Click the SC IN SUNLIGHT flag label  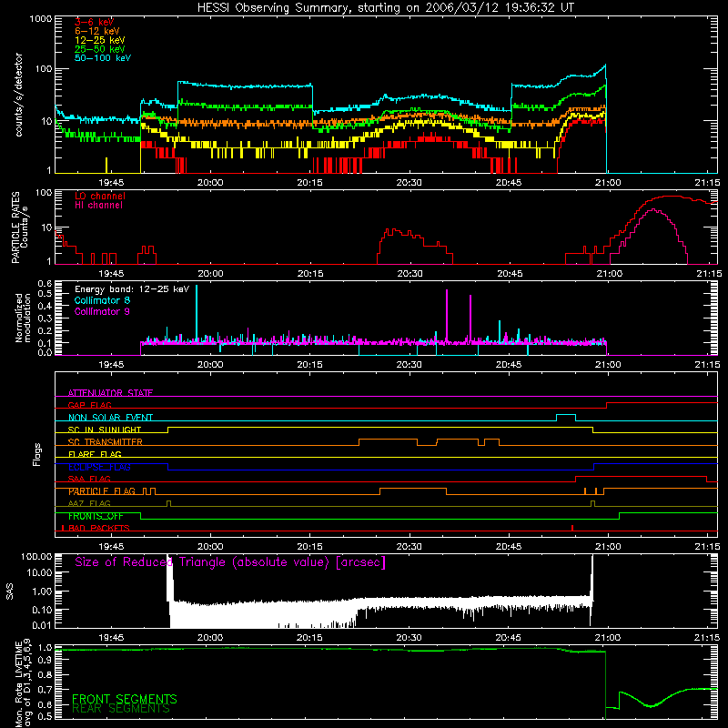pos(105,430)
